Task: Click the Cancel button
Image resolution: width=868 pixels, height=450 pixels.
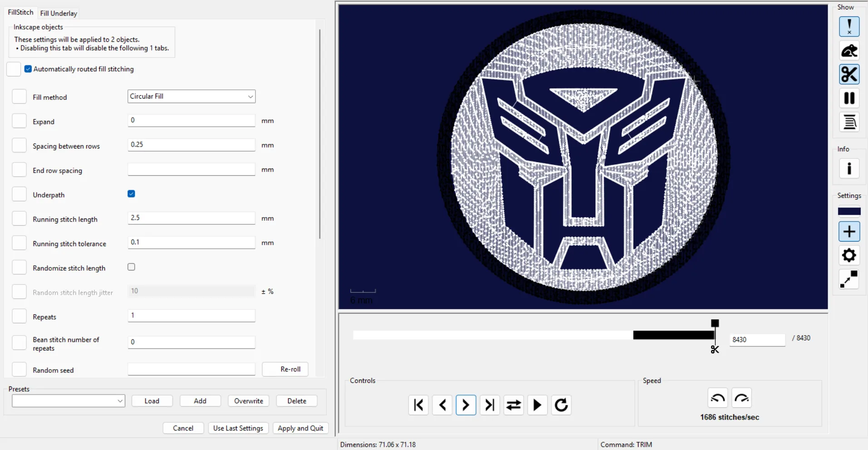Action: click(x=183, y=428)
